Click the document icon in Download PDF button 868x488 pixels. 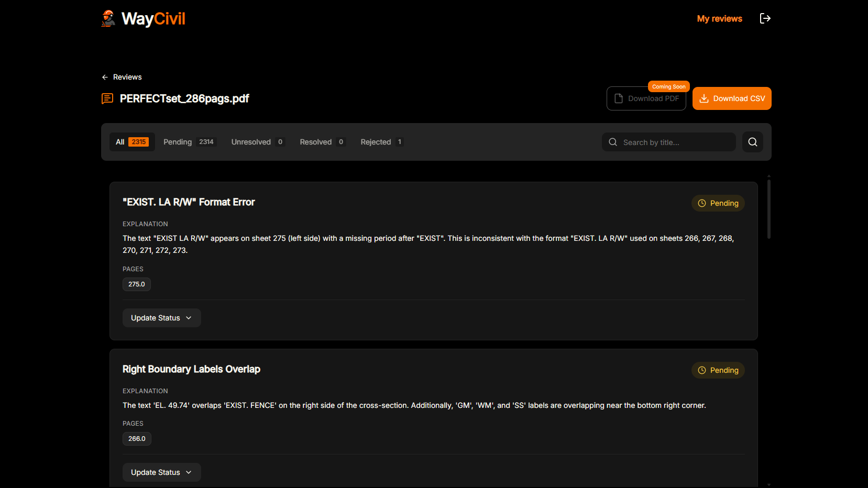tap(620, 98)
